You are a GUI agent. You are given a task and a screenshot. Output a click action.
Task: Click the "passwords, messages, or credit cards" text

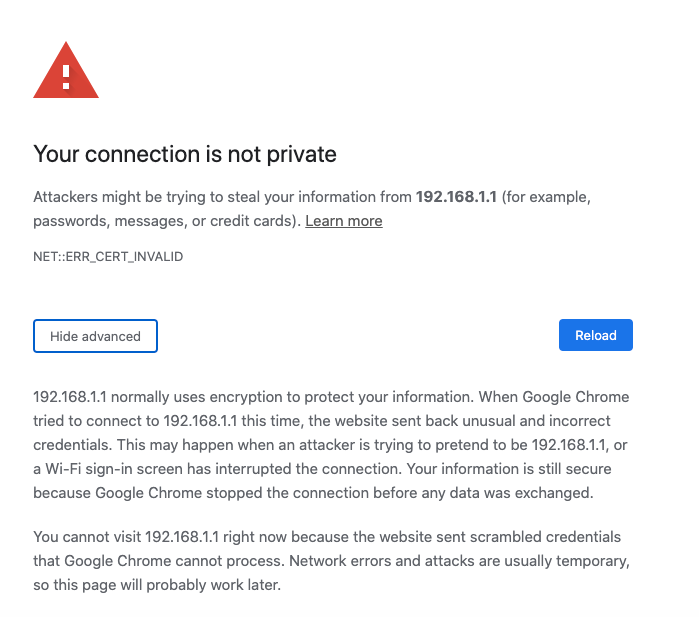[165, 221]
